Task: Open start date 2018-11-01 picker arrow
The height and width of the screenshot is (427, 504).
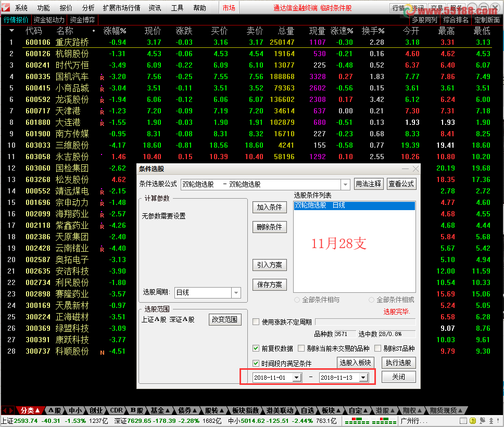Action: (x=297, y=378)
